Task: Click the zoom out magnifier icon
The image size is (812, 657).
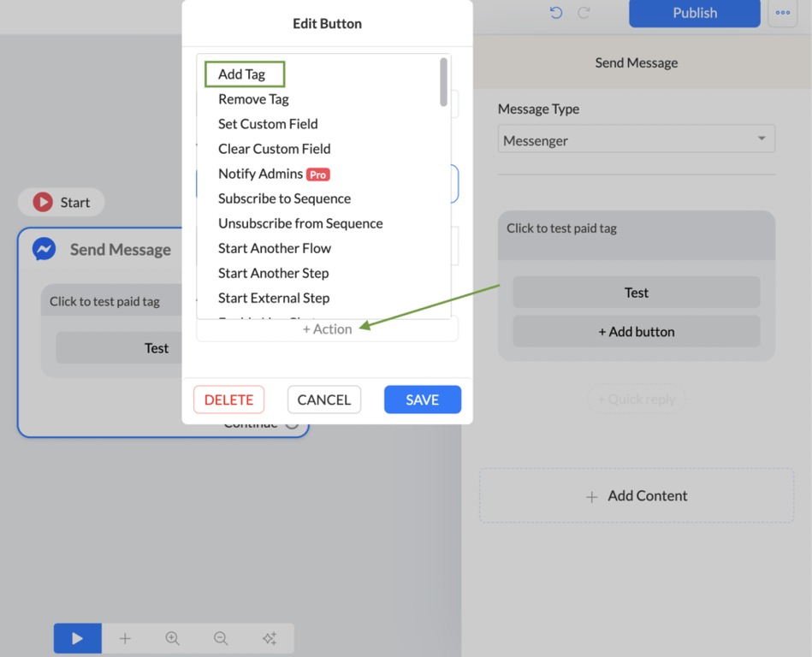Action: point(221,638)
